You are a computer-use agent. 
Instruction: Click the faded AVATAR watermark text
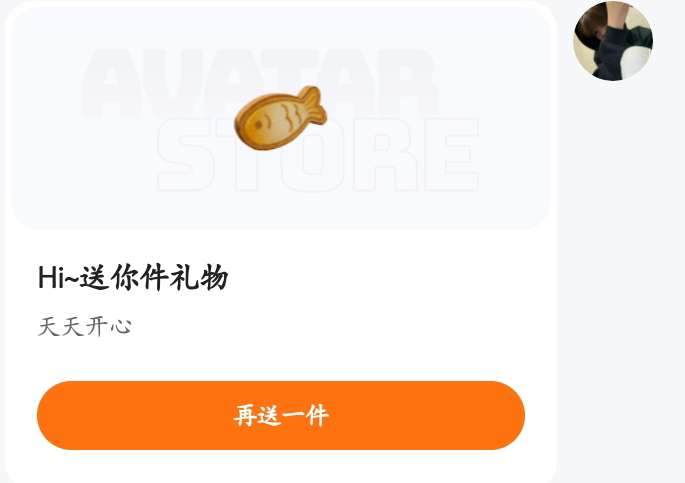(x=260, y=81)
